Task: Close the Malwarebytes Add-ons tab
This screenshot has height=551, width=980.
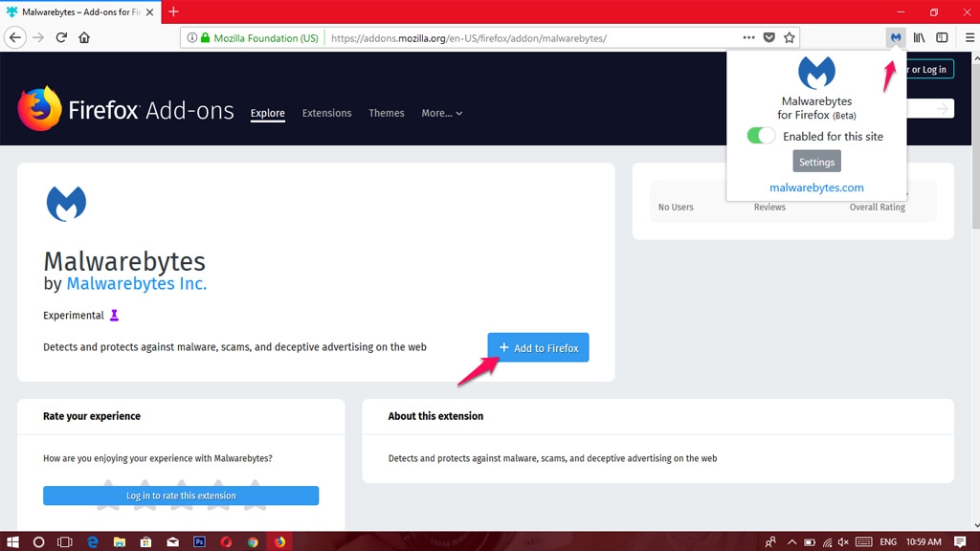Action: [150, 11]
